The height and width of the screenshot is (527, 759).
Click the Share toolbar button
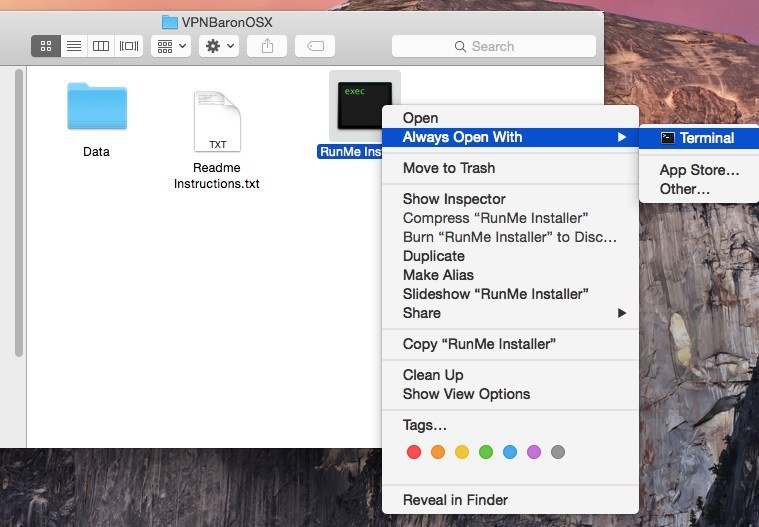267,46
